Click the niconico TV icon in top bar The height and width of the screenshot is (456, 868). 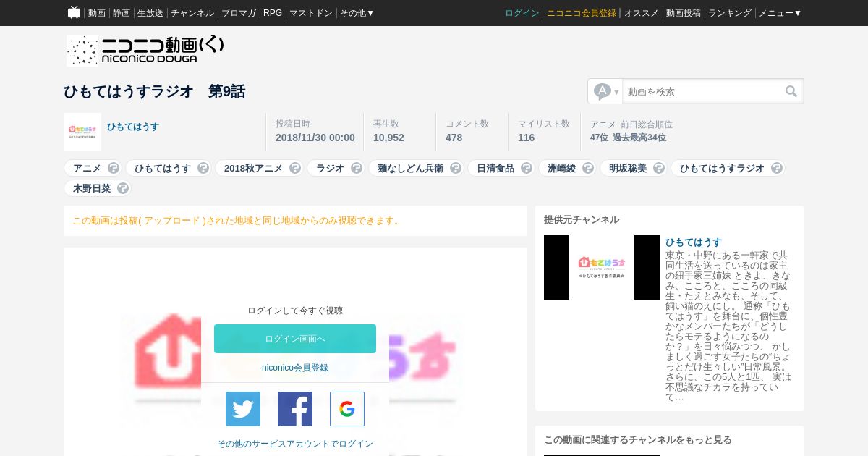(74, 12)
